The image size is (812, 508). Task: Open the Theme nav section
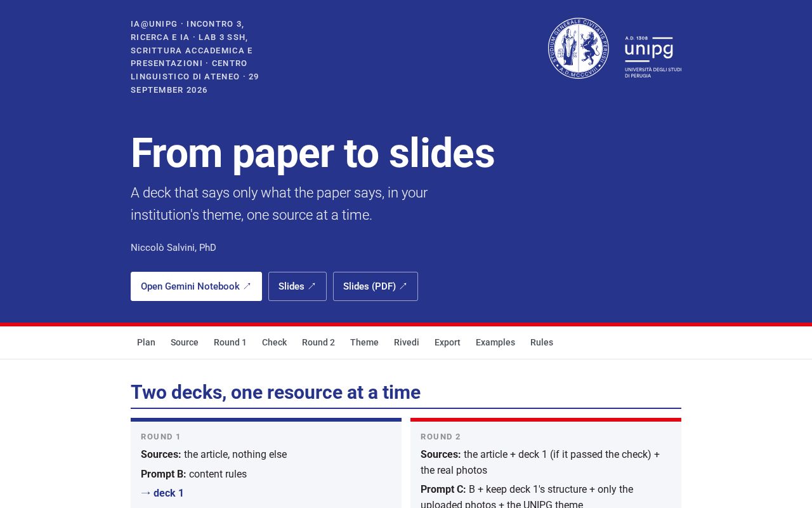[364, 342]
